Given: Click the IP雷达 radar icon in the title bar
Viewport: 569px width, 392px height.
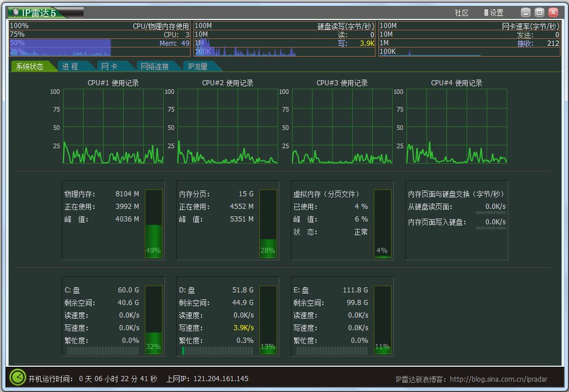Looking at the screenshot, I should click(x=16, y=11).
